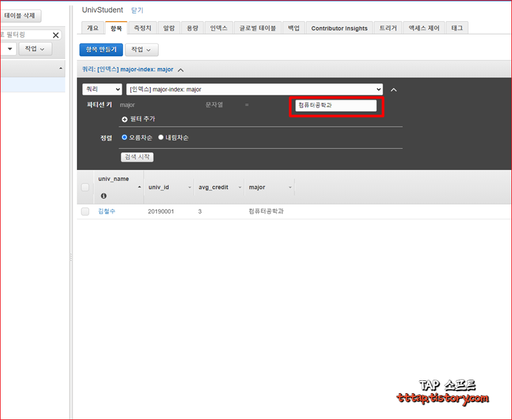Click the pane splitter handle
This screenshot has height=420, width=512.
(71, 257)
